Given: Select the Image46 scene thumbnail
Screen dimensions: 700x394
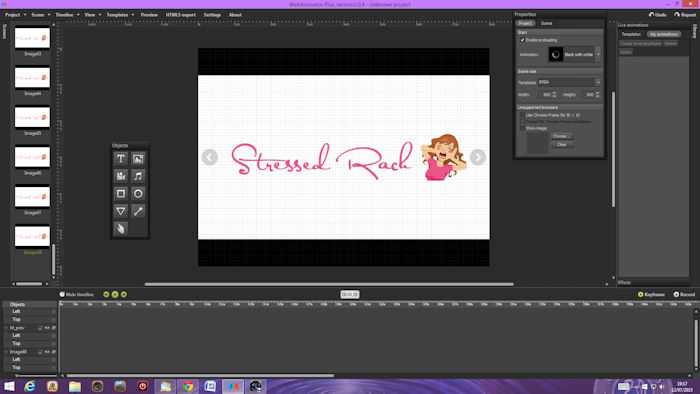Looking at the screenshot, I should tap(32, 157).
